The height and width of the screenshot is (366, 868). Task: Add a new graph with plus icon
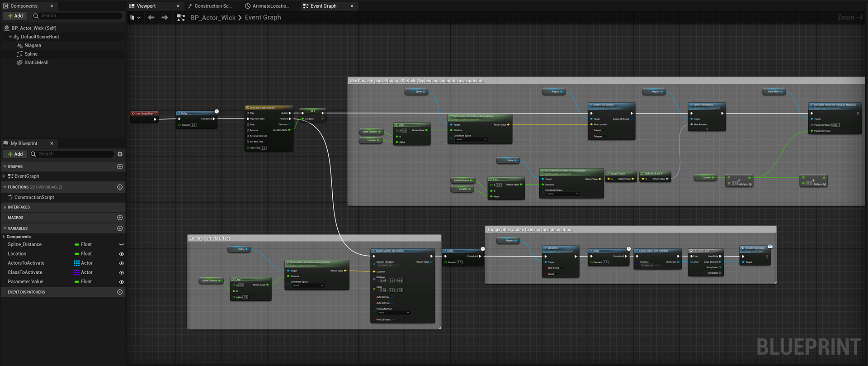tap(120, 166)
